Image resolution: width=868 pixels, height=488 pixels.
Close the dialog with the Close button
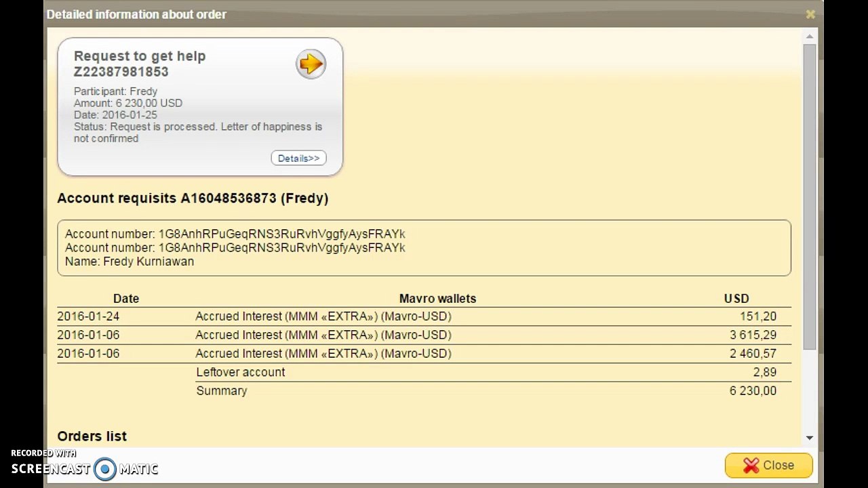(768, 466)
